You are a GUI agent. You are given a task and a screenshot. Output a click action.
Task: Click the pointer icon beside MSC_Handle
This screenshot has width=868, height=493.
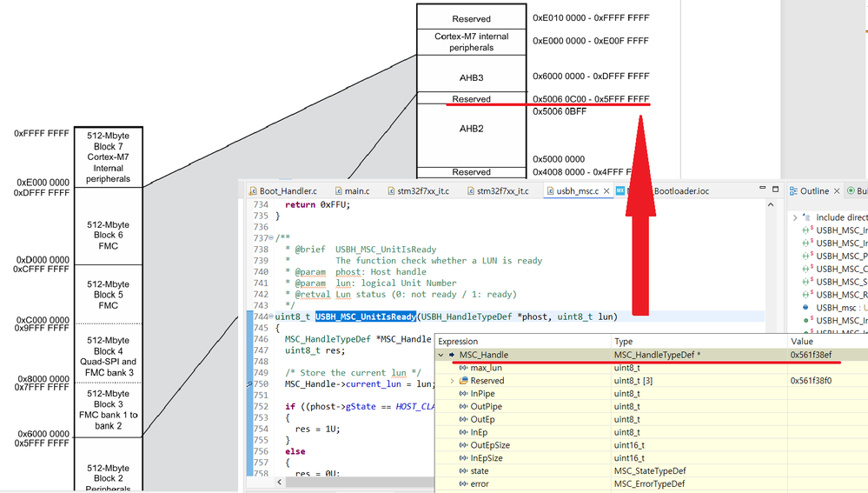pyautogui.click(x=452, y=355)
